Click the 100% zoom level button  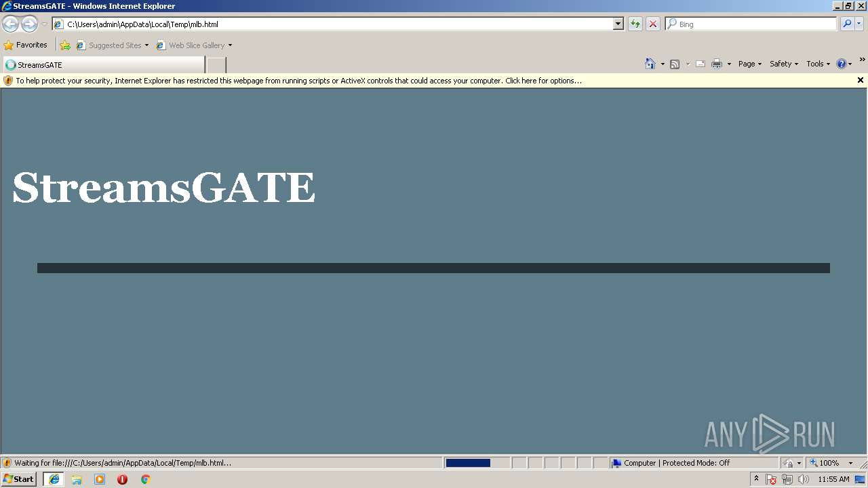[x=824, y=463]
